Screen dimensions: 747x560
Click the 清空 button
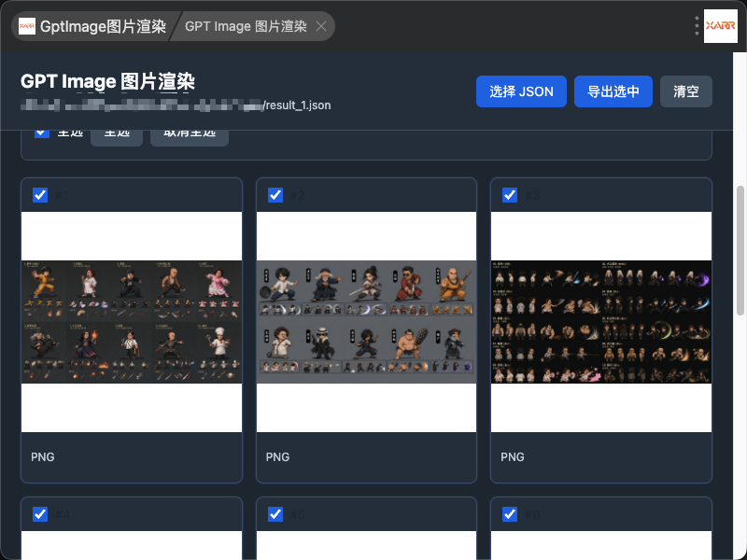tap(686, 91)
